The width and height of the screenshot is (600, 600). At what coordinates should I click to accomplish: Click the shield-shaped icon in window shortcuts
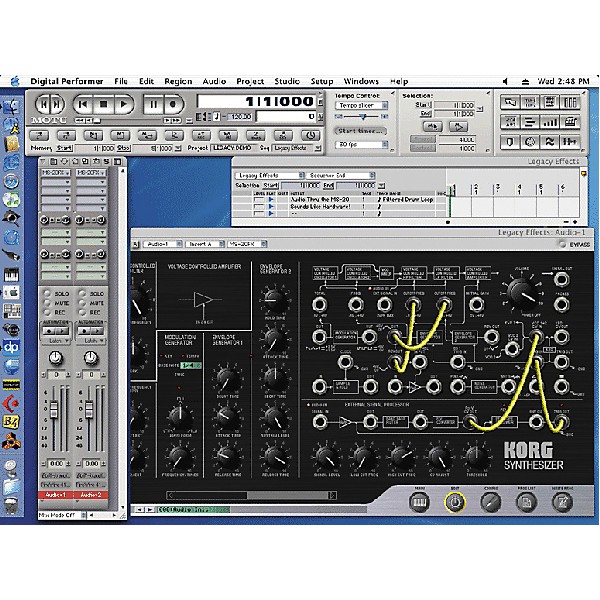tap(510, 142)
